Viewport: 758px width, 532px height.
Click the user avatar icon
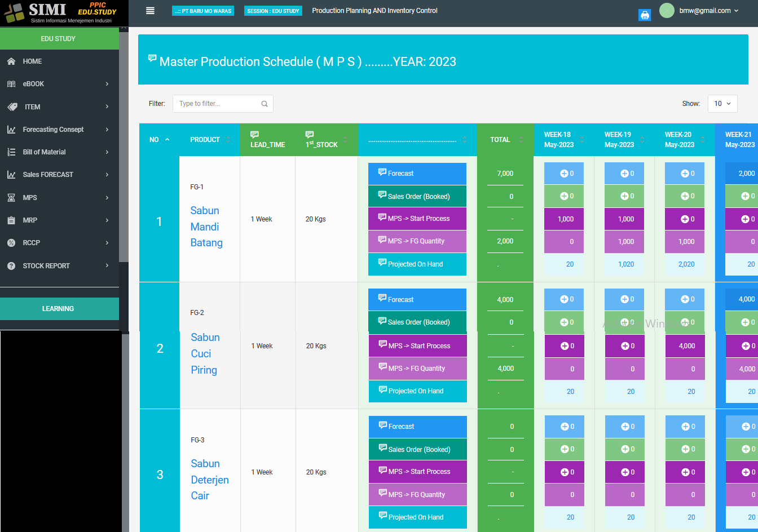click(x=667, y=11)
